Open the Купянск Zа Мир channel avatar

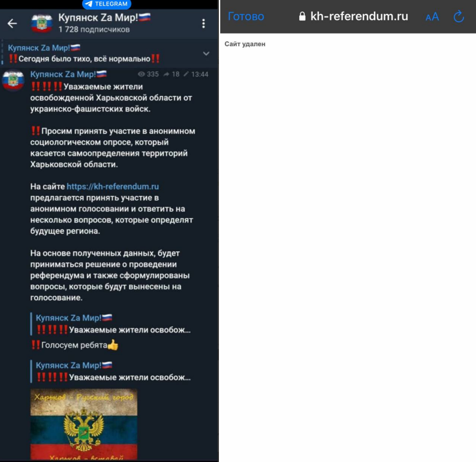pos(42,23)
